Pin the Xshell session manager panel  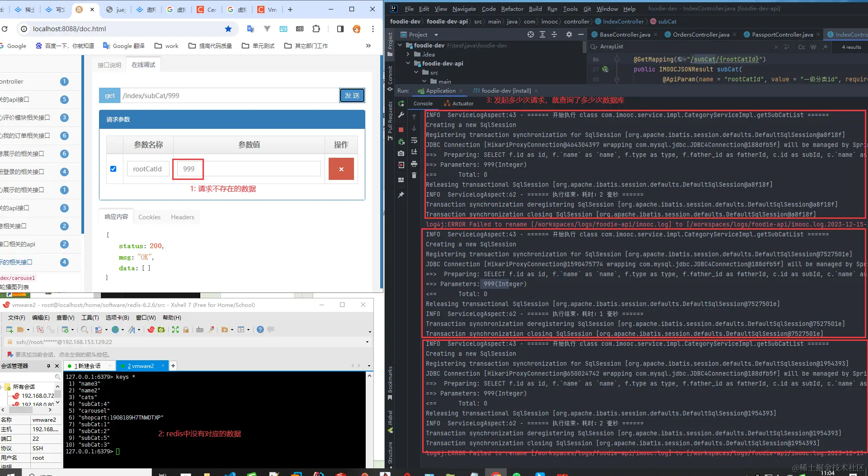(49, 366)
